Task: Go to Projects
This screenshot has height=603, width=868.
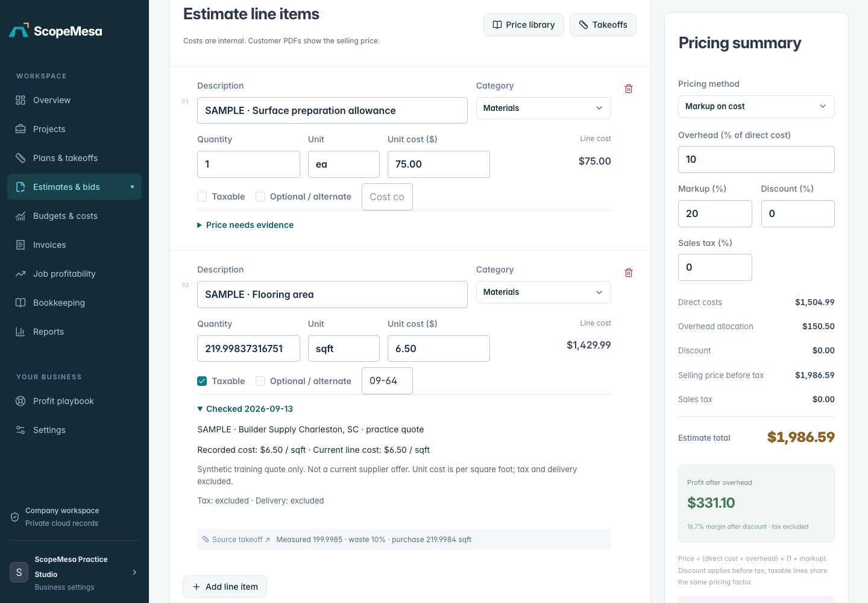Action: [74, 129]
